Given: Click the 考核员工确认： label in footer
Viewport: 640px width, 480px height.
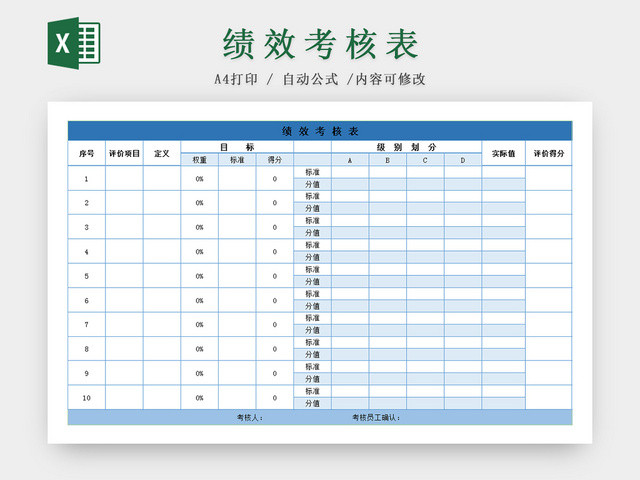Looking at the screenshot, I should coord(376,418).
